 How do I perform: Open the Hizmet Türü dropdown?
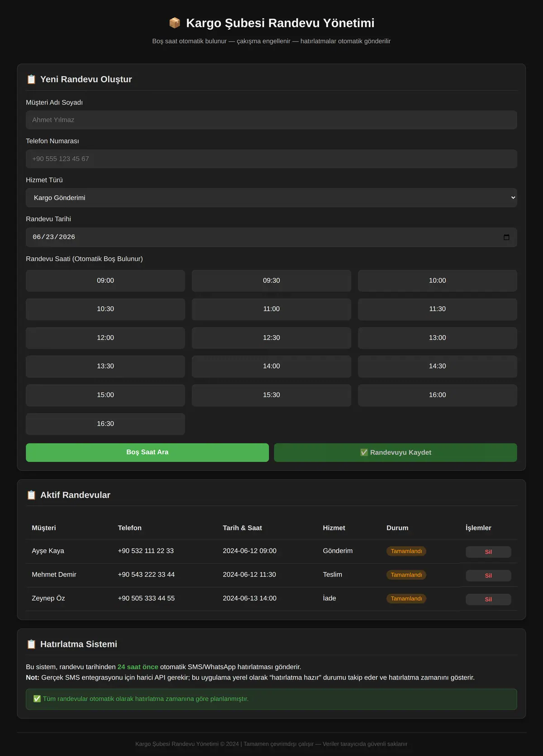click(x=271, y=198)
